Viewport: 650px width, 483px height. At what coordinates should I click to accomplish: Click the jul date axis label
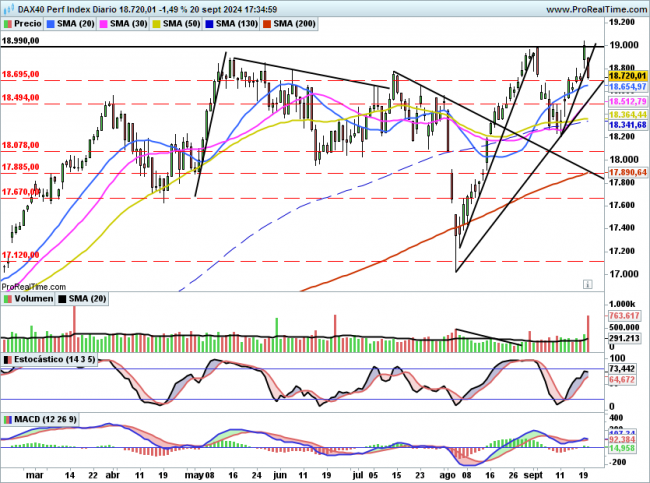coord(357,475)
